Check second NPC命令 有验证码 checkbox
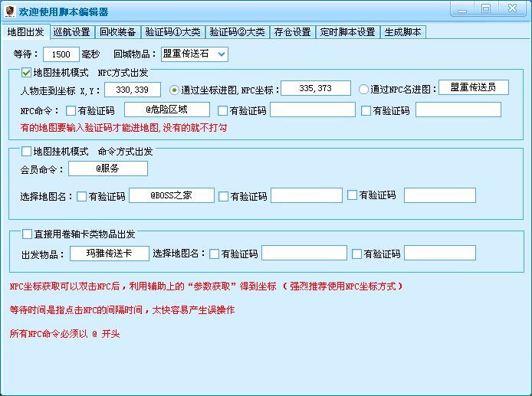The height and width of the screenshot is (396, 532). [222, 110]
